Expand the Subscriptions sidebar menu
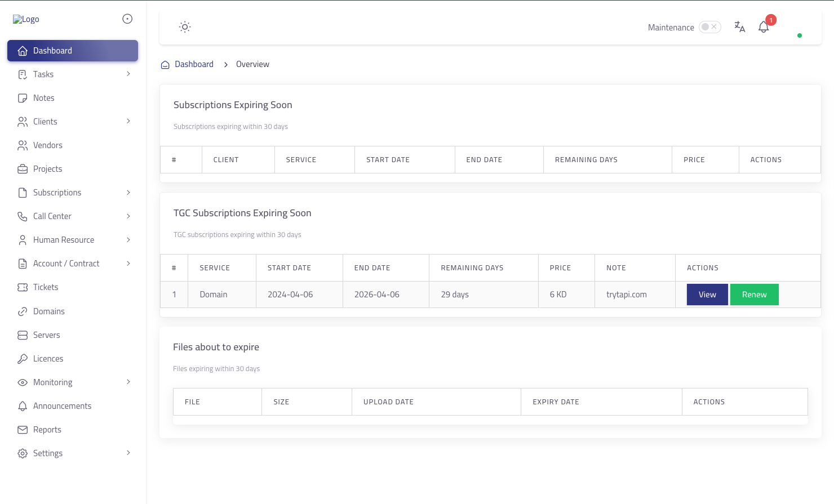Image resolution: width=834 pixels, height=504 pixels. (128, 192)
